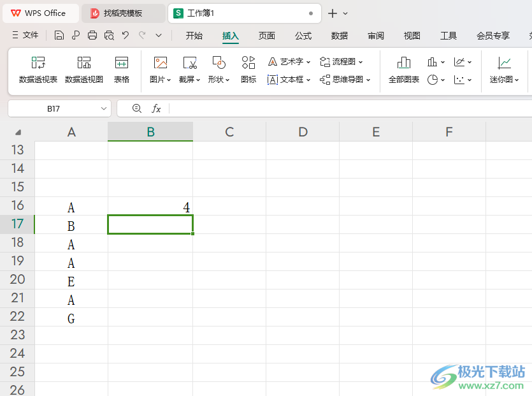Select column F header
The height and width of the screenshot is (396, 532).
point(449,132)
